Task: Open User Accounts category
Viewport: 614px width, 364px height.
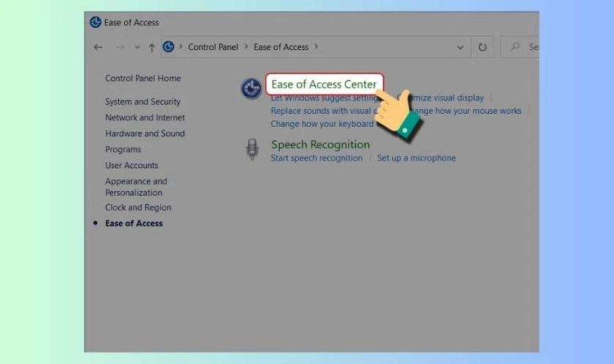Action: (x=131, y=165)
